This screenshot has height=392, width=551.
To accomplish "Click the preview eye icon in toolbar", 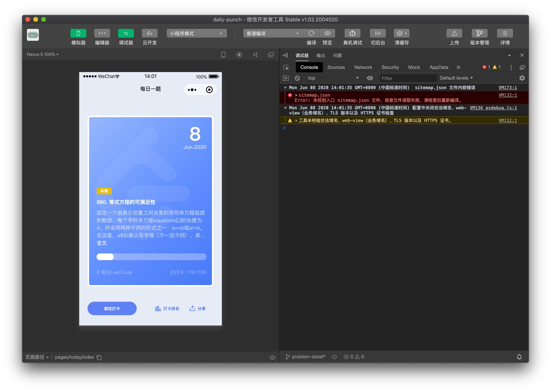I will coord(327,33).
